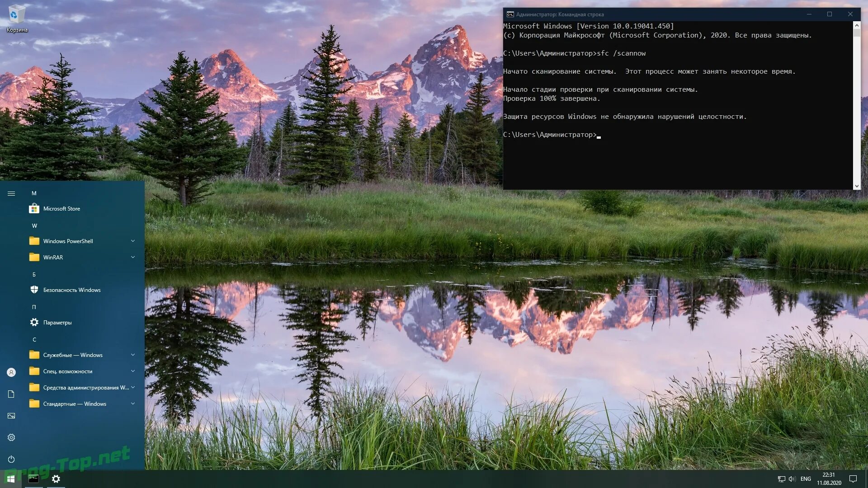Open the user account icon in Start
Viewport: 868px width, 488px height.
tap(11, 372)
